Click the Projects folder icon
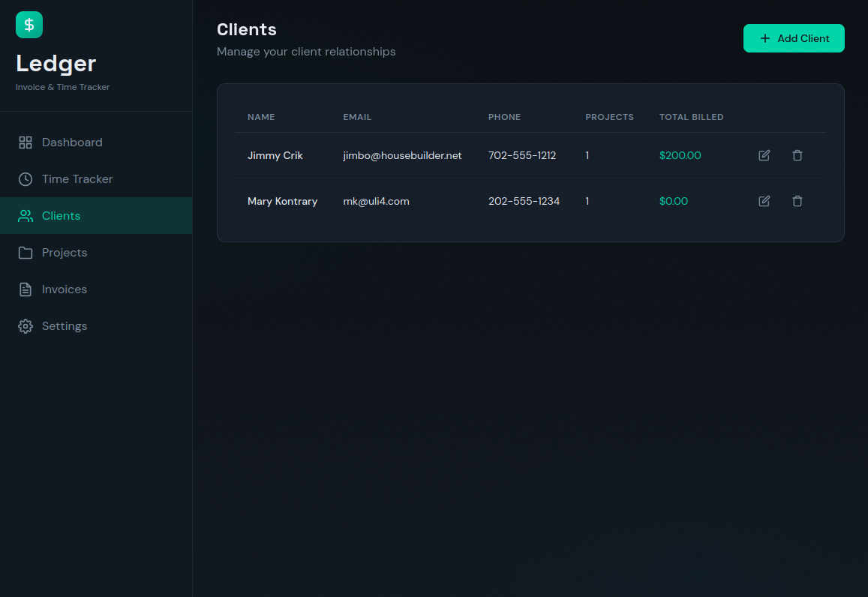The height and width of the screenshot is (597, 868). (26, 253)
